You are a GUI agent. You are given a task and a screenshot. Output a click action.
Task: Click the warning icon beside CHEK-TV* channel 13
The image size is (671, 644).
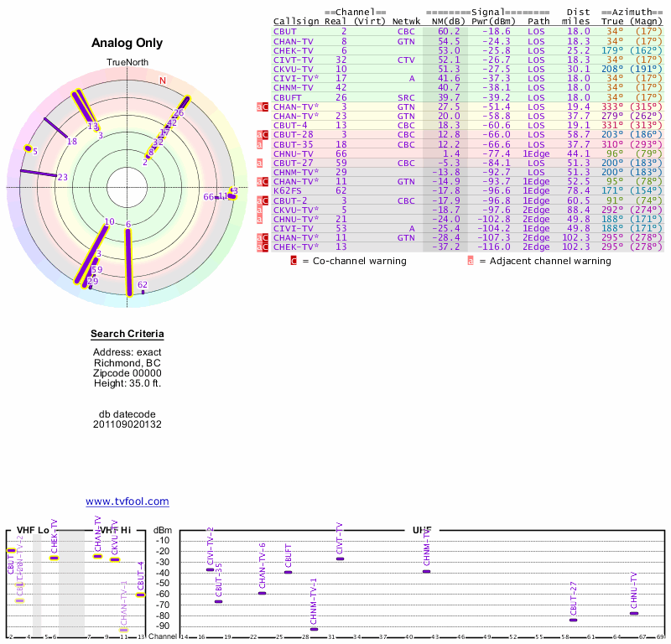(263, 247)
